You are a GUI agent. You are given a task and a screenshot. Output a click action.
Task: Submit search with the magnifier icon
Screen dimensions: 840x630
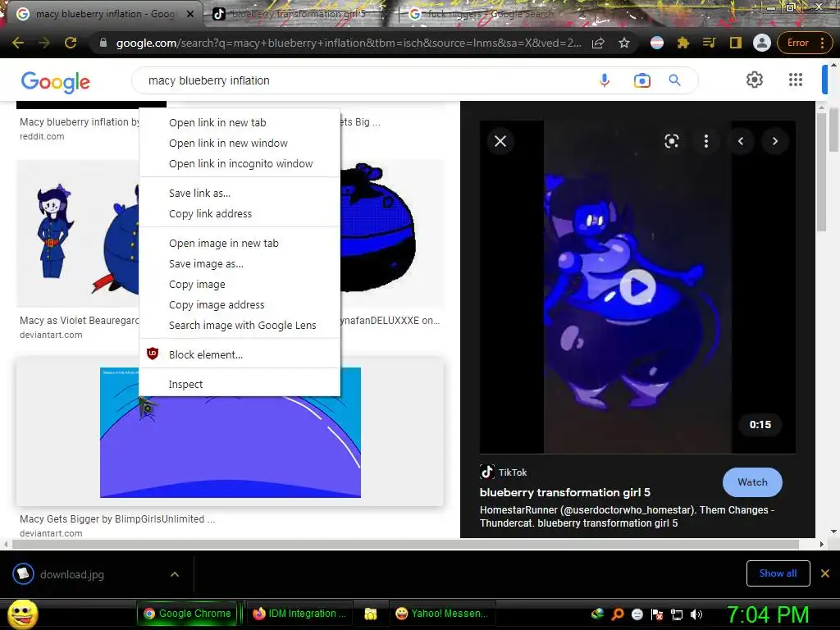click(x=674, y=80)
